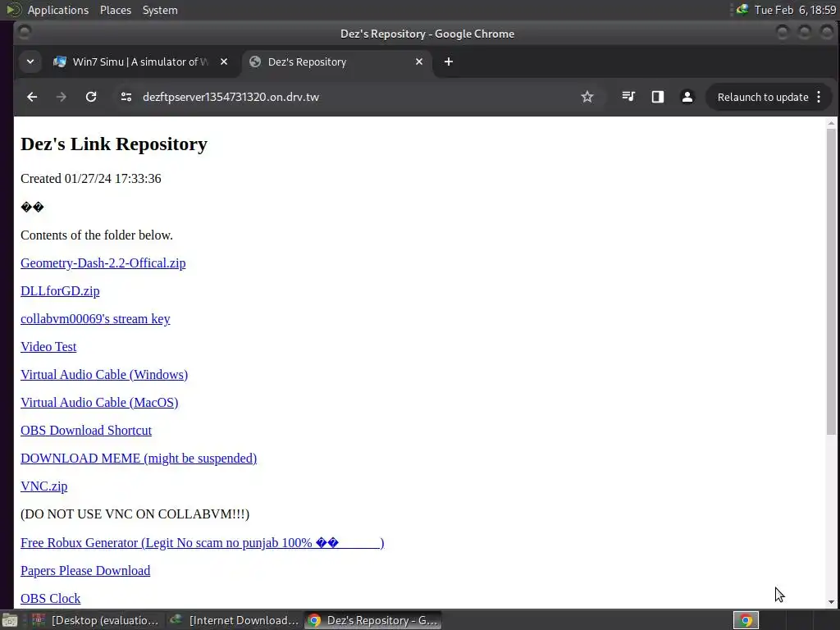Reload the current page
This screenshot has width=840, height=630.
click(x=91, y=97)
